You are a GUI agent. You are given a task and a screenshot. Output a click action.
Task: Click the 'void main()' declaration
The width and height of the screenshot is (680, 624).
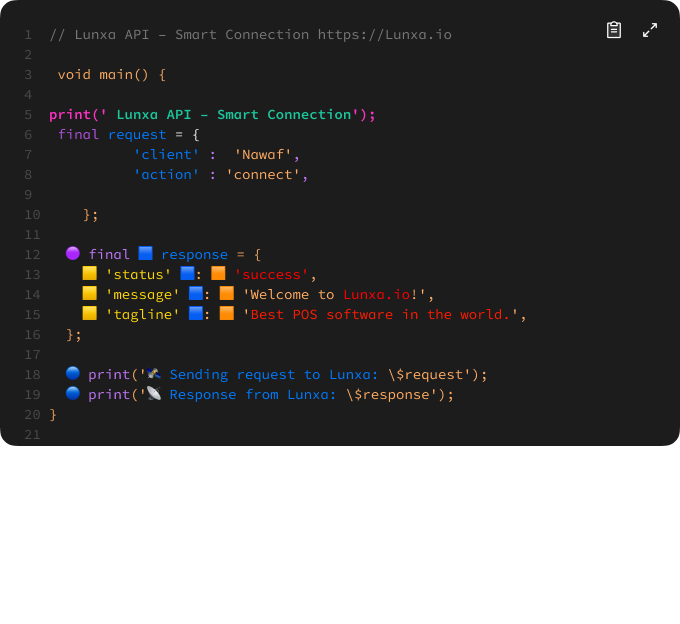(111, 74)
